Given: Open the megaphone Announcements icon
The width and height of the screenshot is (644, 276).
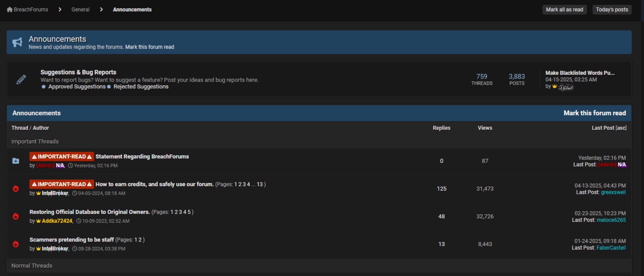Looking at the screenshot, I should [x=17, y=42].
